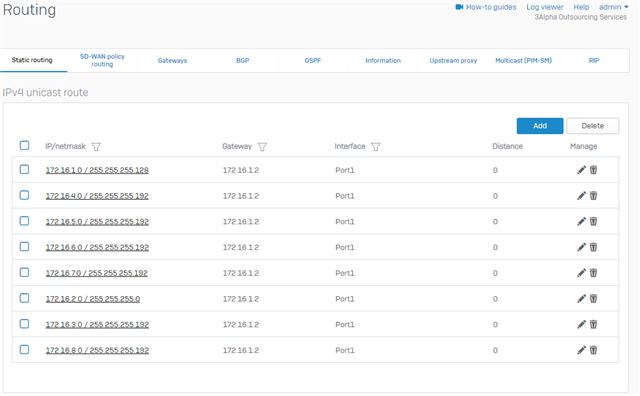
Task: Check the box for route 172.16.1.0
Action: (x=24, y=169)
